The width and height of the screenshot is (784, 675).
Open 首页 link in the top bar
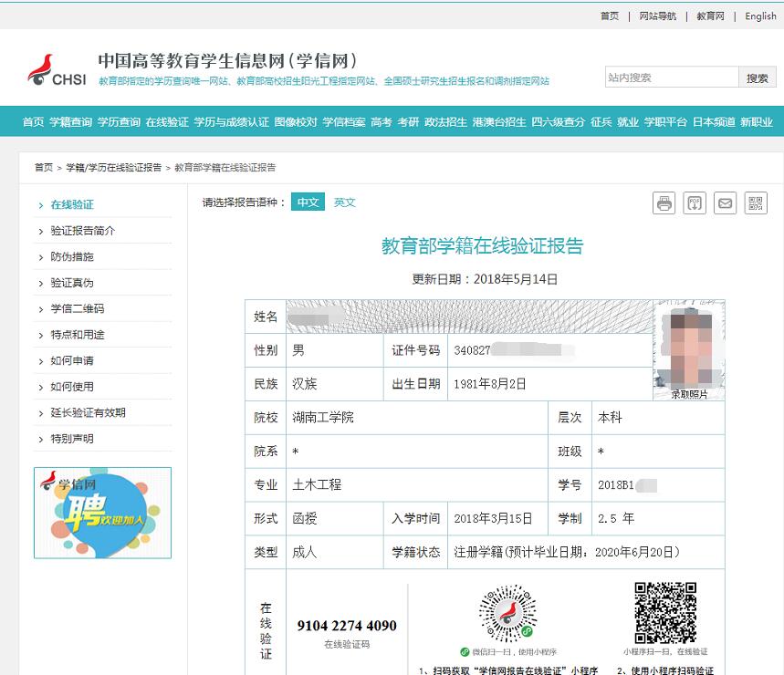click(x=609, y=16)
